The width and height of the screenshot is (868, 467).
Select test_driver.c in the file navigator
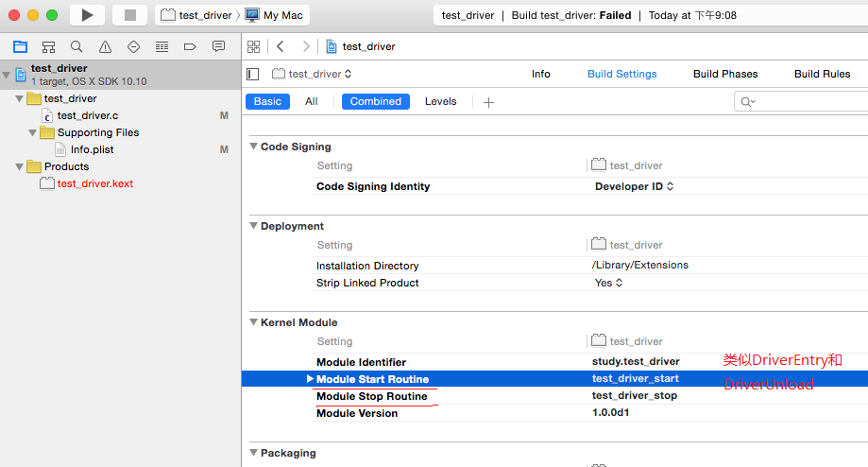point(87,115)
